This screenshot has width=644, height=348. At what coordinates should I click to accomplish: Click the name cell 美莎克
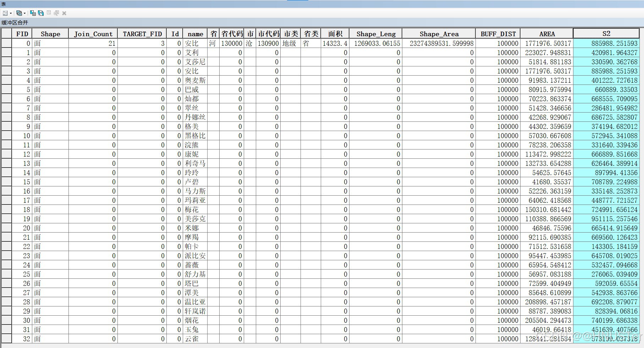coord(195,219)
